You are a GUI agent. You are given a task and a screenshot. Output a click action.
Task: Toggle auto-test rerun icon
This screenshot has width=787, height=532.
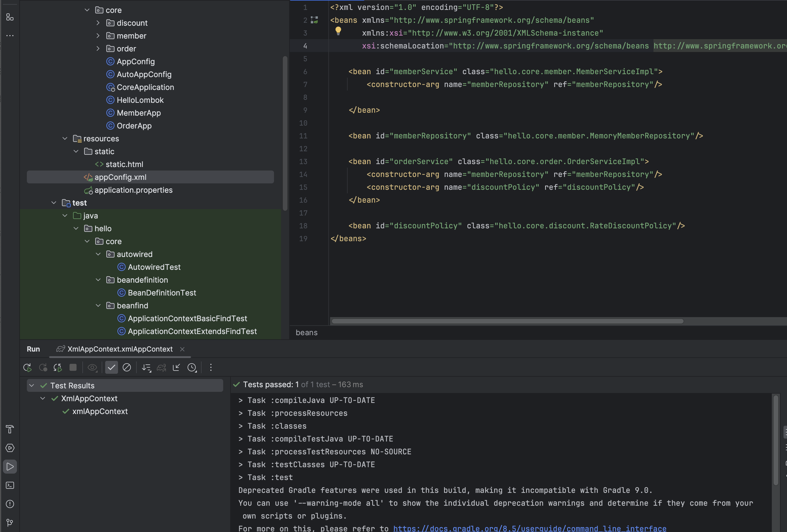(58, 368)
